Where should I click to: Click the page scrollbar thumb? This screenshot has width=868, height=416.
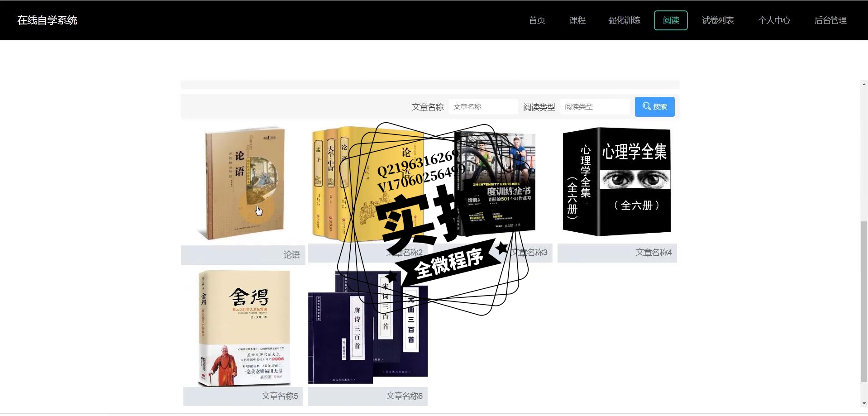click(x=864, y=302)
